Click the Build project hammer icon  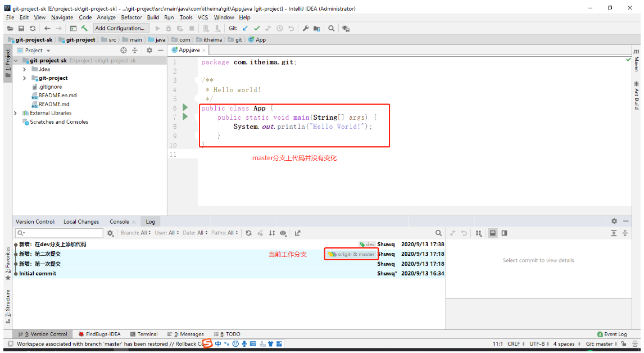(x=84, y=28)
